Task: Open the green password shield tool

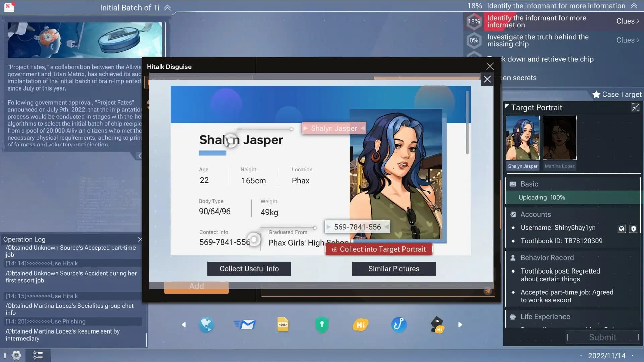Action: click(322, 324)
